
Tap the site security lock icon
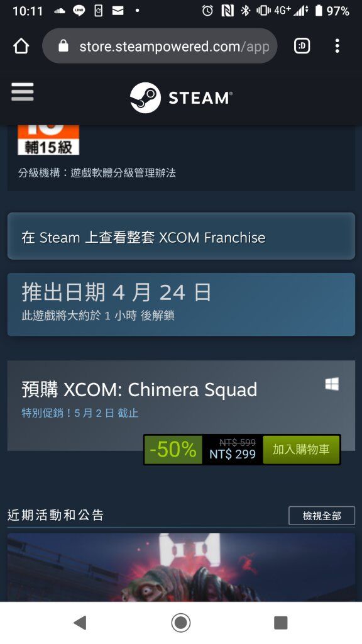click(x=63, y=46)
